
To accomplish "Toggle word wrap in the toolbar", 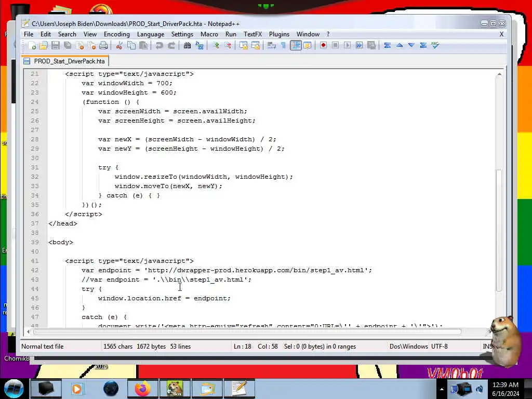I will pyautogui.click(x=271, y=46).
